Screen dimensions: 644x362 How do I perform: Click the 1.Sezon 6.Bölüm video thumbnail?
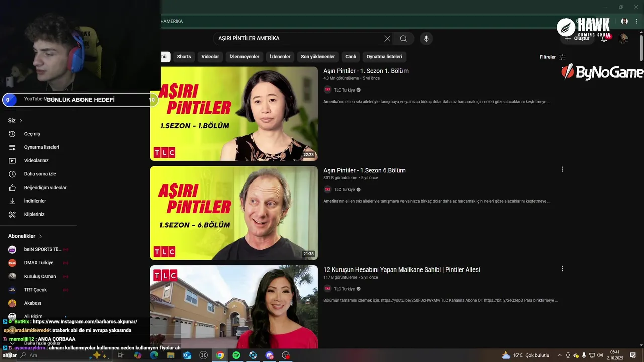pyautogui.click(x=234, y=213)
